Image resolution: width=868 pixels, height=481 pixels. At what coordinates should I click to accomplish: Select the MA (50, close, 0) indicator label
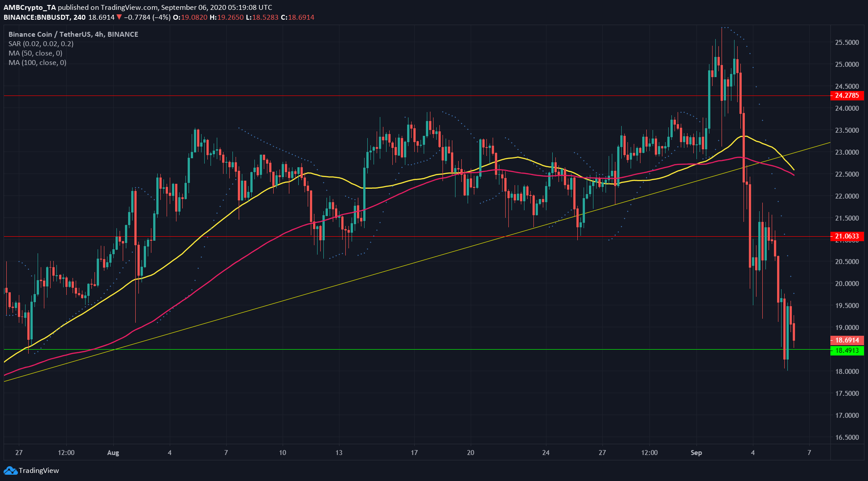point(35,53)
